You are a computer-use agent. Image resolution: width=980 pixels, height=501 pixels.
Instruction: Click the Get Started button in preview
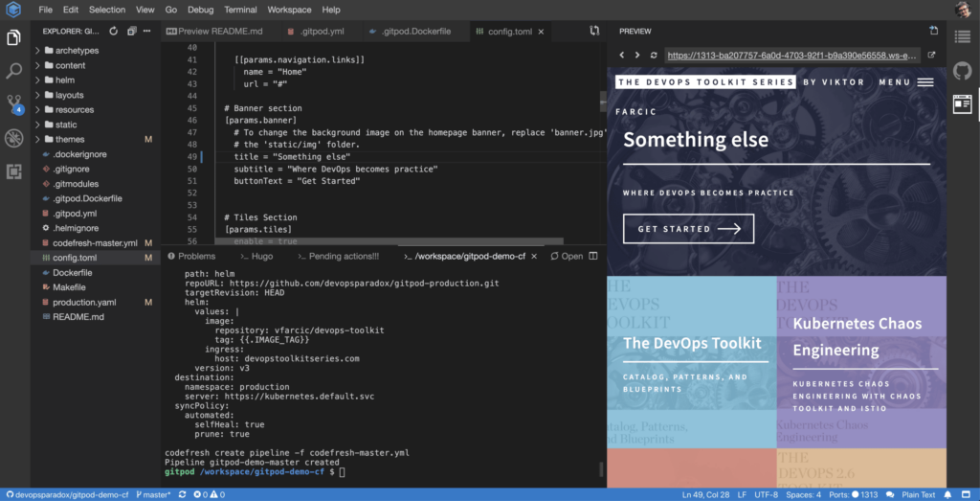[x=688, y=229]
